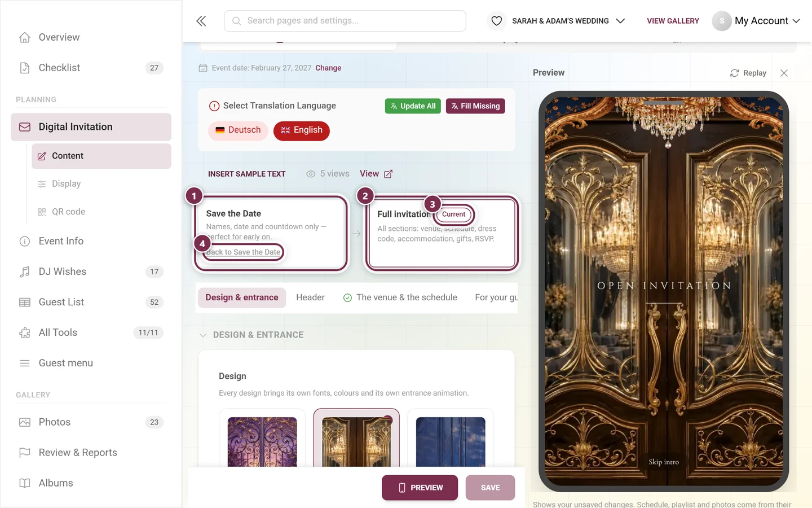Screen dimensions: 812x508
Task: Click the Photos image icon
Action: (25, 422)
